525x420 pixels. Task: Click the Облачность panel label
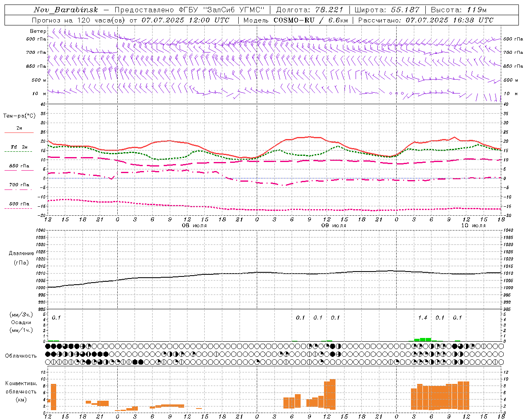pyautogui.click(x=21, y=356)
